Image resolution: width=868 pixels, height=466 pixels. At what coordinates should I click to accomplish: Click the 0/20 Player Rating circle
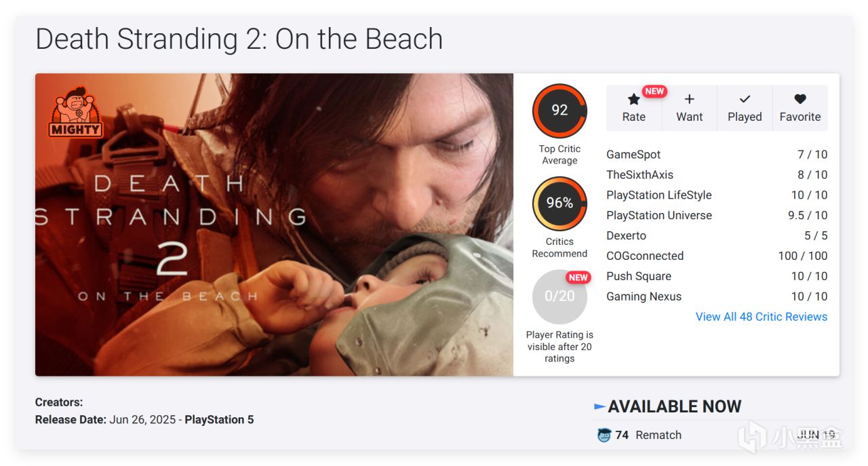(559, 296)
